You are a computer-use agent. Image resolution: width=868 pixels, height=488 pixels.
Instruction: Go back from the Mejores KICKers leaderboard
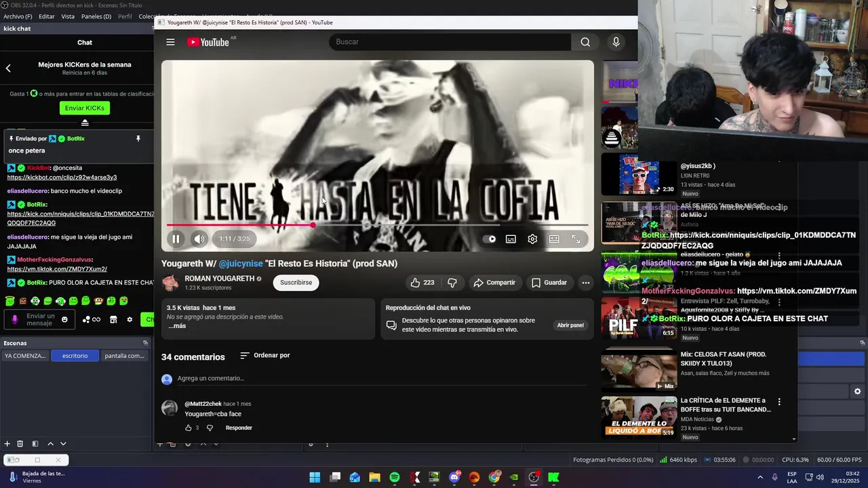point(8,68)
